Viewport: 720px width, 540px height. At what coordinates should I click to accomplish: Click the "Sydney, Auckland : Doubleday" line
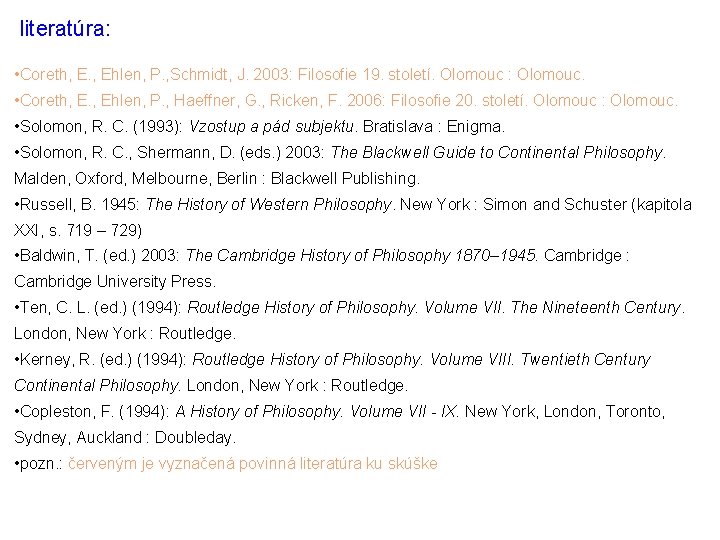(x=125, y=437)
